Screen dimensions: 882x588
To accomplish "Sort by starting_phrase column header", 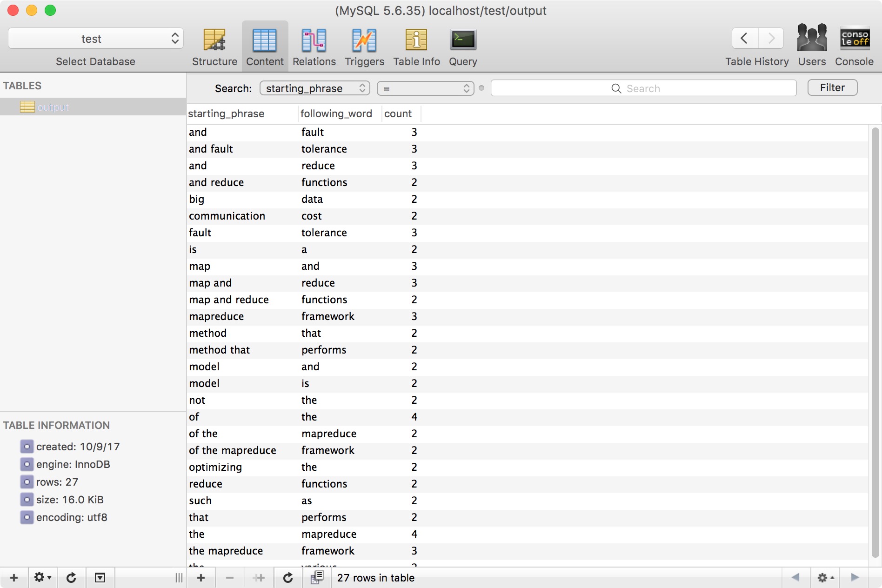I will (x=242, y=114).
